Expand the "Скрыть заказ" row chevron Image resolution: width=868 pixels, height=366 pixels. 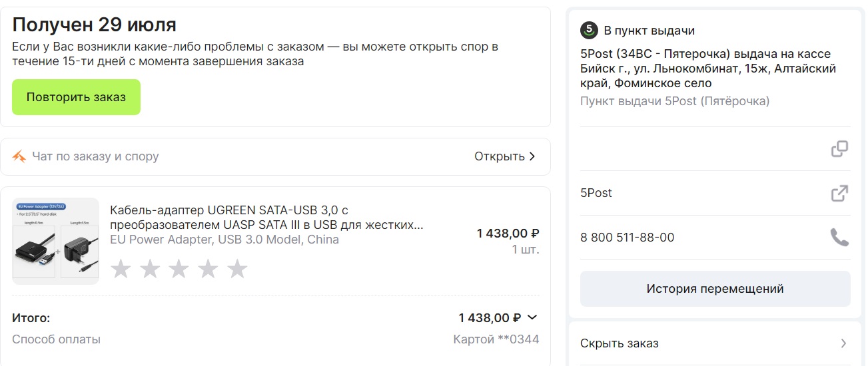click(x=843, y=343)
